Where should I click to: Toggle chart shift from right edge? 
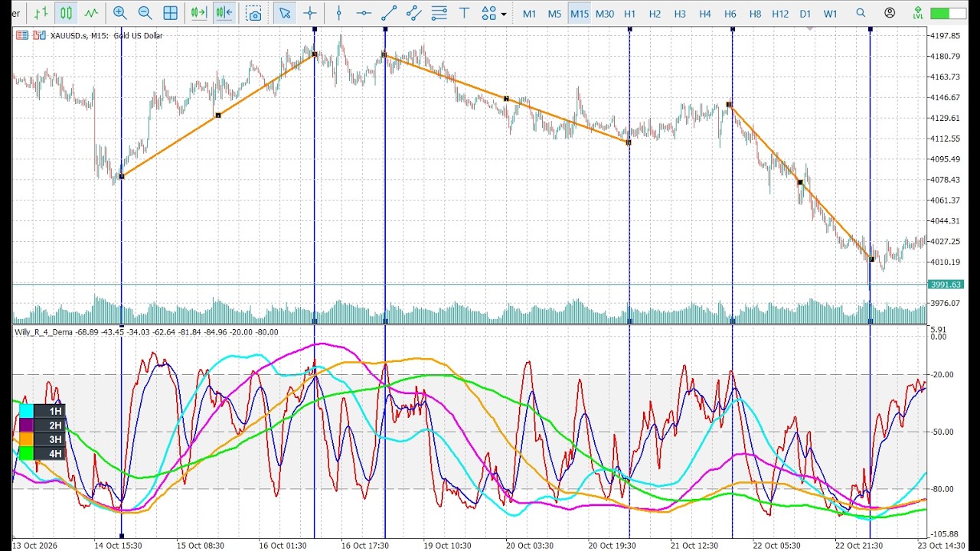224,13
